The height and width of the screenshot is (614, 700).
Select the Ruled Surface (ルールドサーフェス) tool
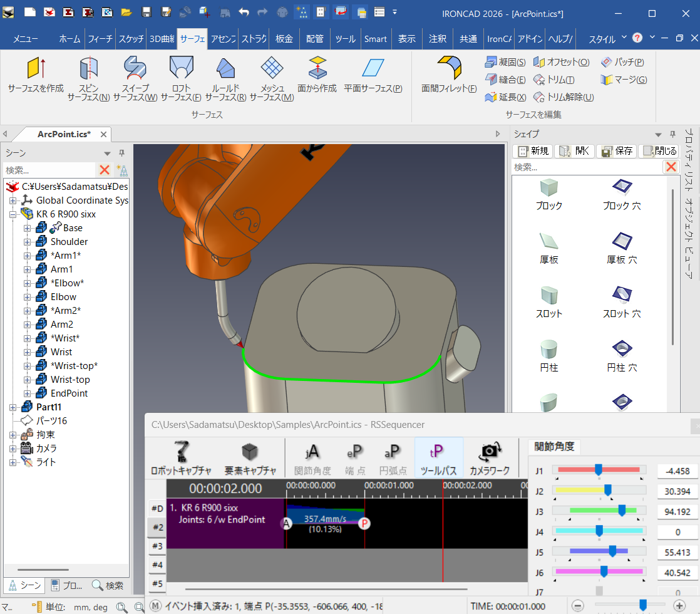(225, 79)
